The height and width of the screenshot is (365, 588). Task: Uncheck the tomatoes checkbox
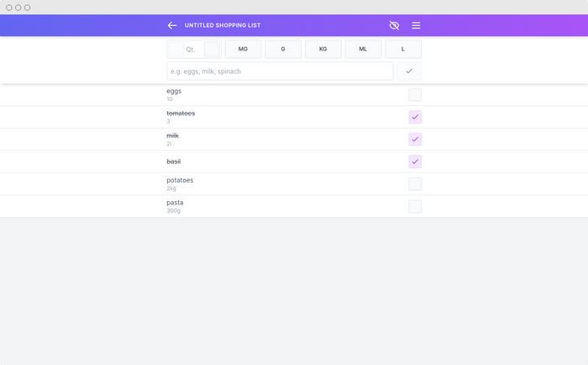(415, 117)
